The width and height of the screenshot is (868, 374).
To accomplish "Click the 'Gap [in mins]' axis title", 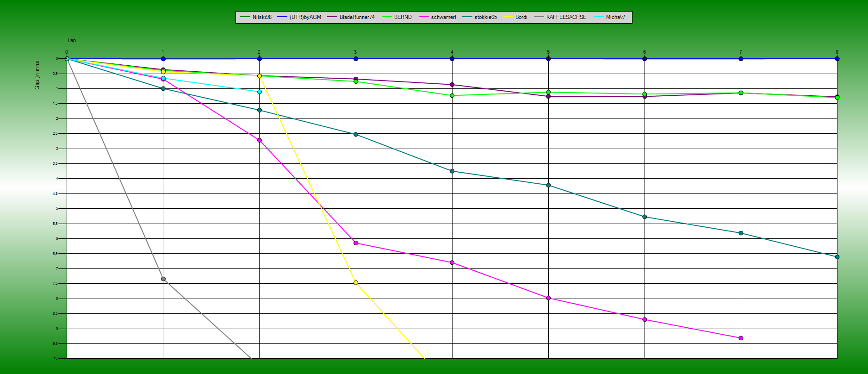I will pos(37,74).
